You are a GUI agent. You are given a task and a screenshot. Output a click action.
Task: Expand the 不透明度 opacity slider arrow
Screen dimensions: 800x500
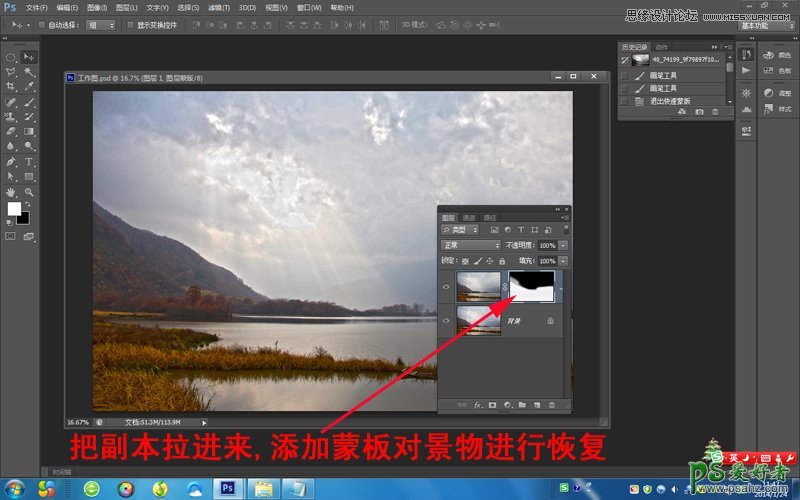tap(563, 245)
